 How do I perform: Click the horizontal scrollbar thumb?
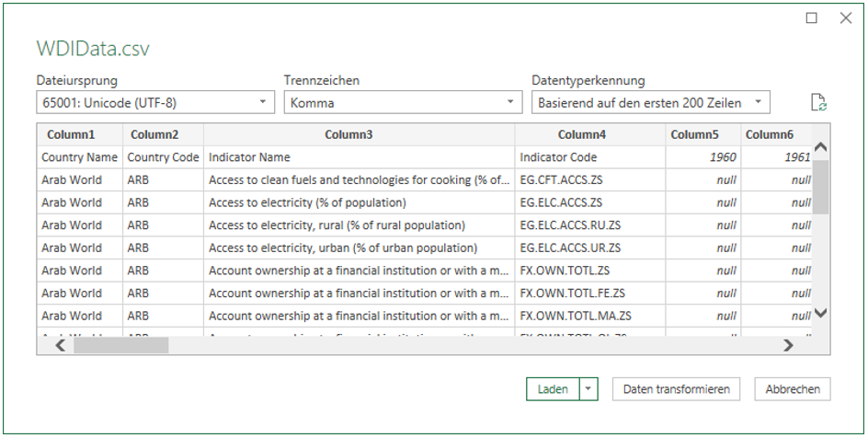[120, 346]
